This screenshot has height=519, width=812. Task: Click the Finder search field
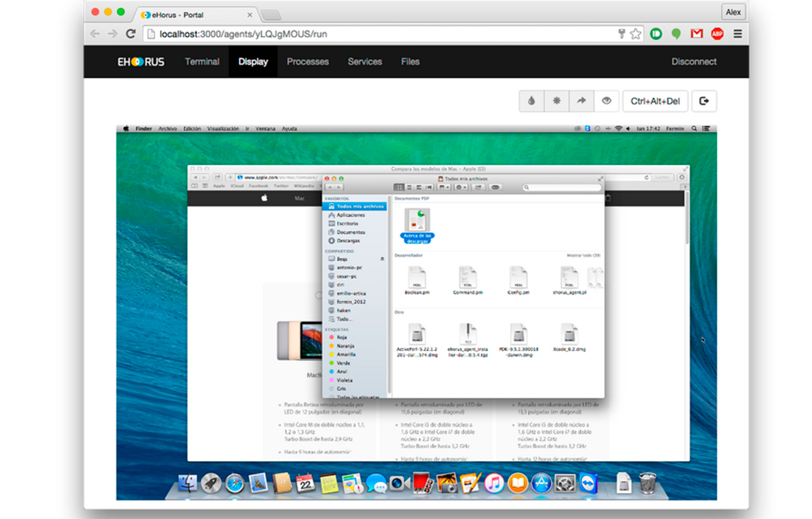[x=561, y=187]
